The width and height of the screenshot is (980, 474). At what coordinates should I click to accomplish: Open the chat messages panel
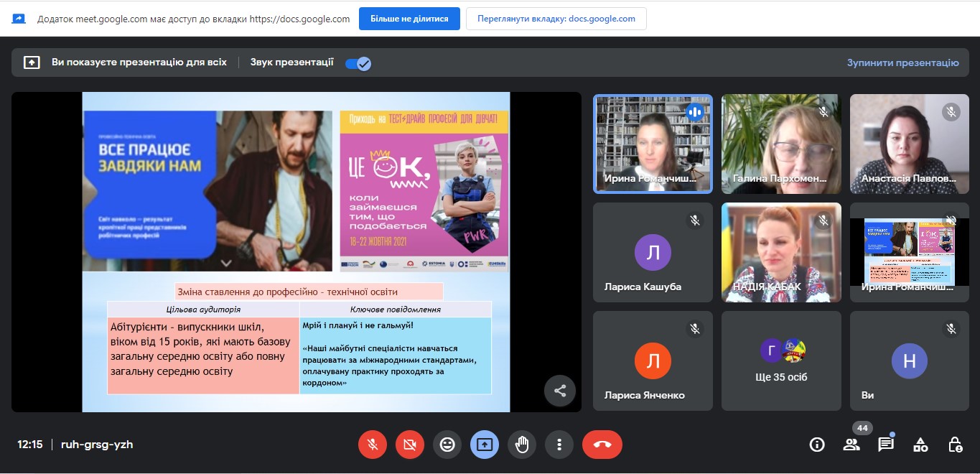click(886, 445)
